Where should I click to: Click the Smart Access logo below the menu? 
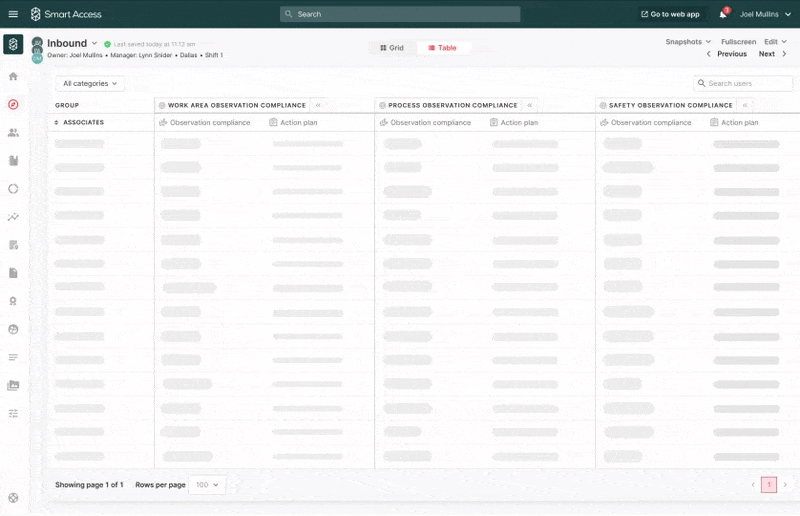pos(13,44)
